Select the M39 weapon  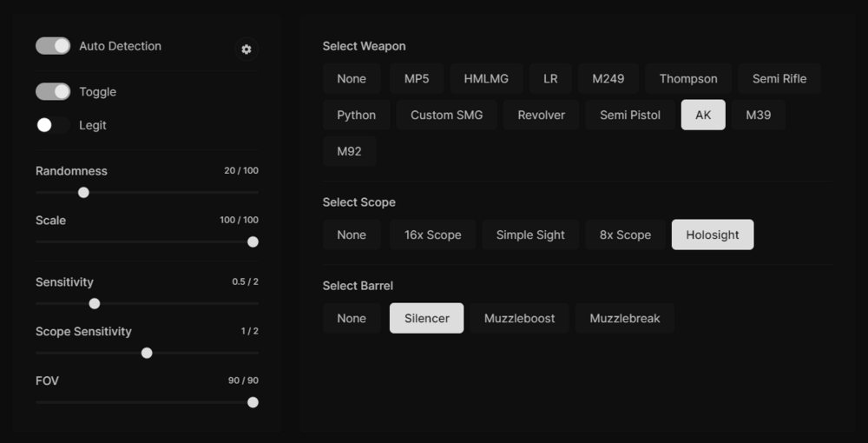coord(759,116)
